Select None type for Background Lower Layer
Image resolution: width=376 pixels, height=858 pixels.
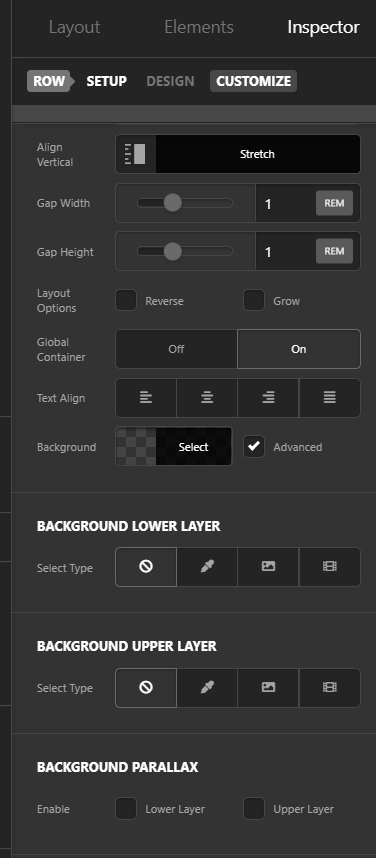click(x=146, y=567)
